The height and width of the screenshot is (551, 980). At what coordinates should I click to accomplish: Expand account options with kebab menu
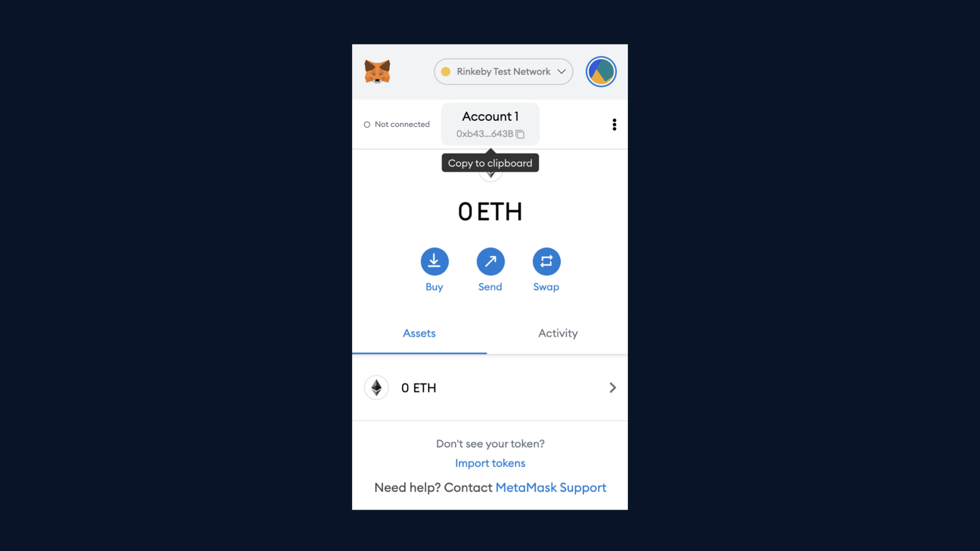(613, 124)
